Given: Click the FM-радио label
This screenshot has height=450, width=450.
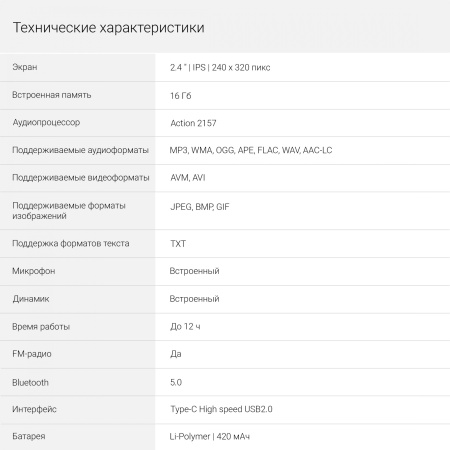Looking at the screenshot, I should point(32,354).
